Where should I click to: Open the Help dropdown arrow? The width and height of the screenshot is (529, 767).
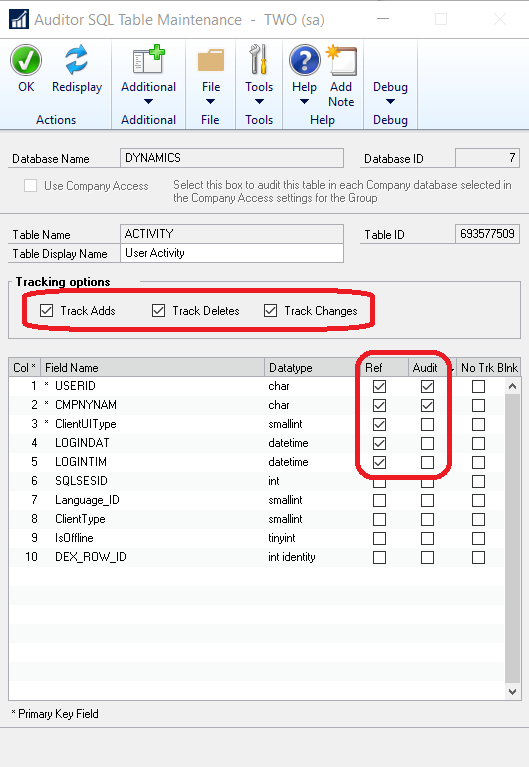pyautogui.click(x=304, y=102)
